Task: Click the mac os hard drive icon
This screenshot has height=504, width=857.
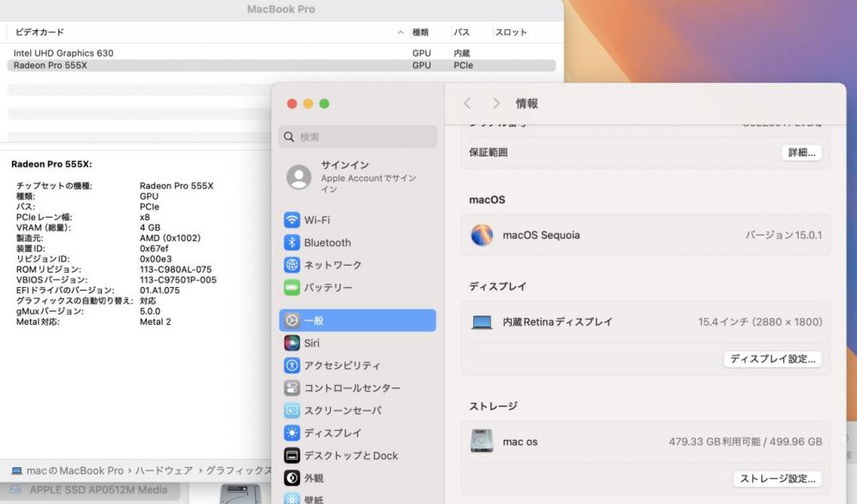Action: (x=482, y=441)
